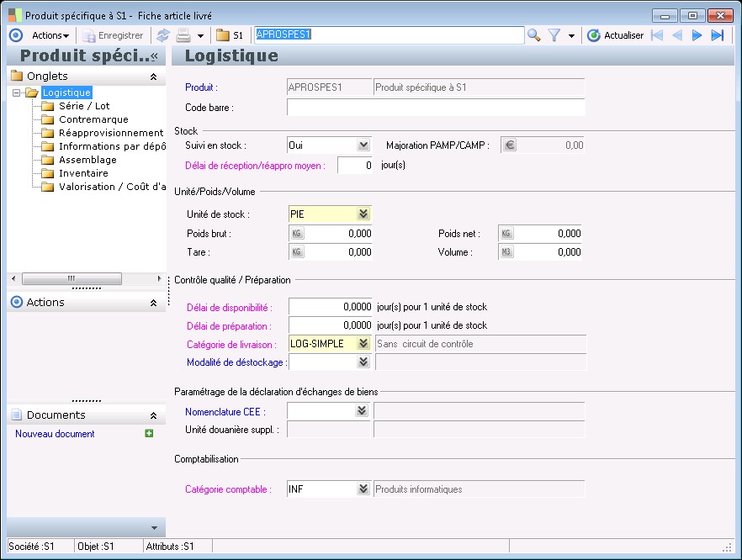Click the Actualiser button
Screen dimensions: 742x560
coord(616,35)
